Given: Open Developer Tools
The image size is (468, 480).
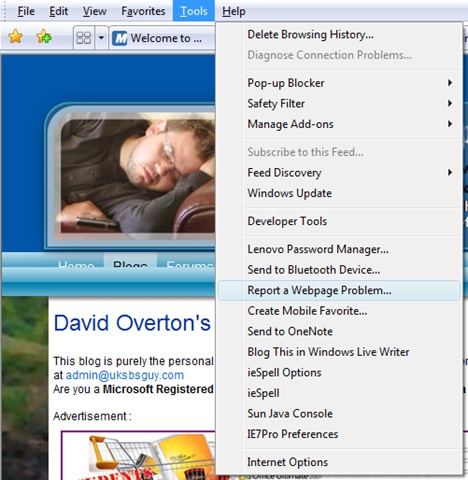Looking at the screenshot, I should tap(339, 221).
